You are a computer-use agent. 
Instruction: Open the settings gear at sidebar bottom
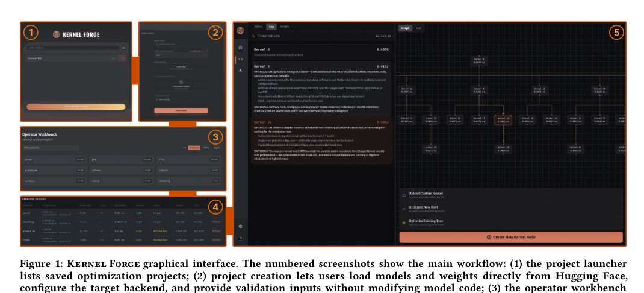(240, 226)
